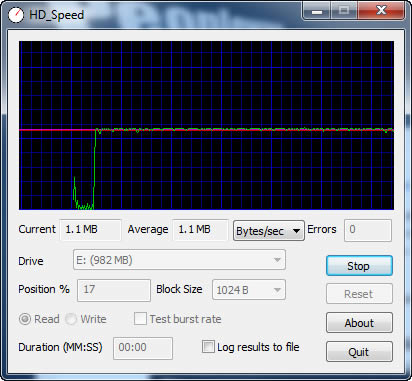Click the 'Drive' label
412x381 pixels.
coord(31,261)
